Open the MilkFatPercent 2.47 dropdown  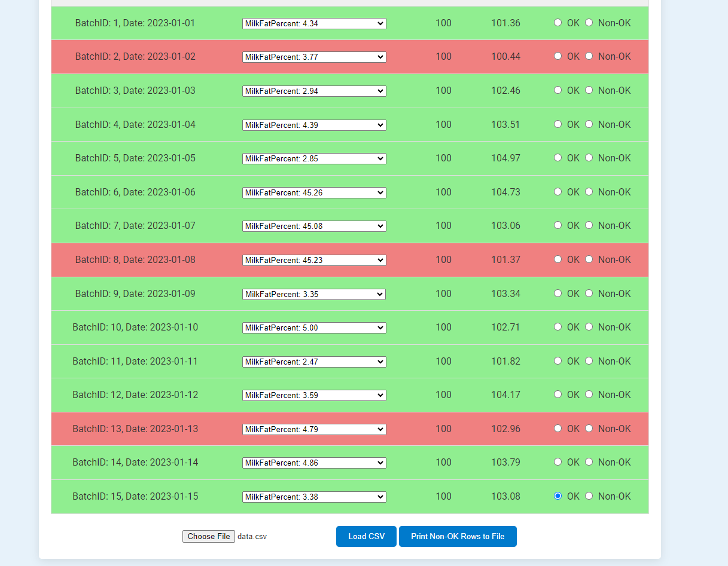coord(314,362)
